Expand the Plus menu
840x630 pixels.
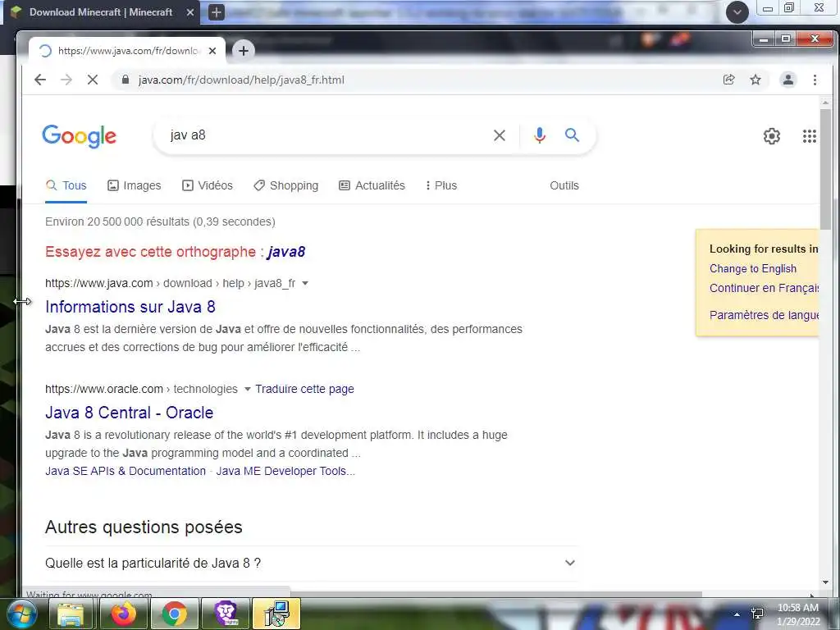pos(441,185)
